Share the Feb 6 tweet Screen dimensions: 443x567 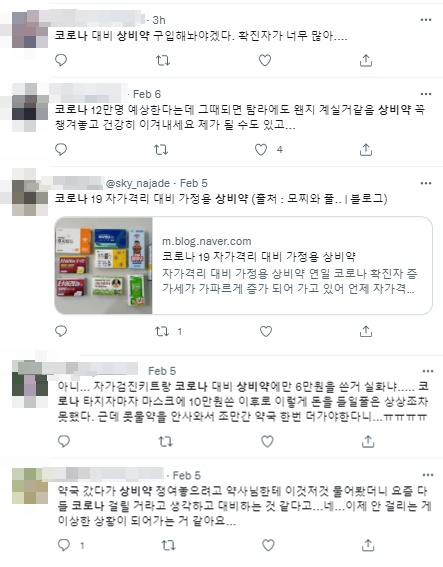(366, 149)
